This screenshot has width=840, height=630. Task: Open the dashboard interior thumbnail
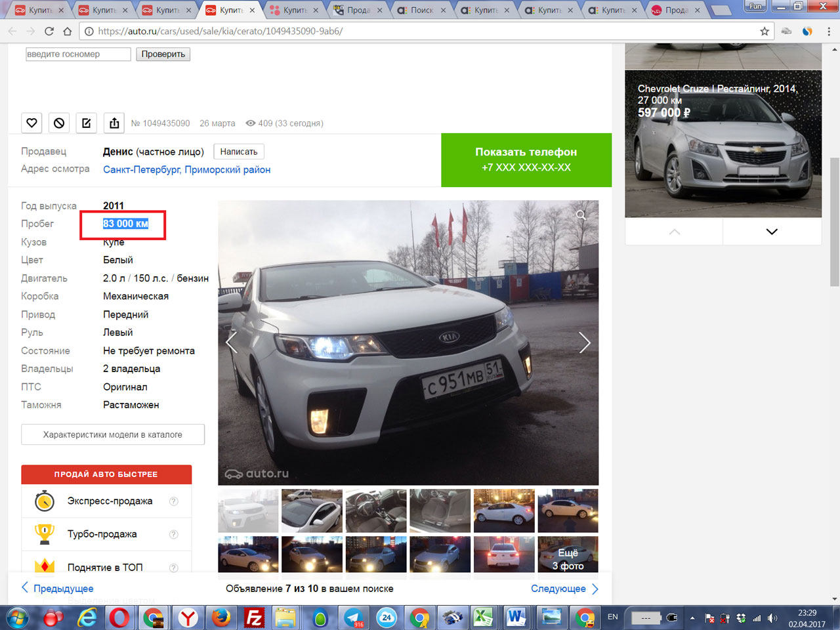point(376,511)
